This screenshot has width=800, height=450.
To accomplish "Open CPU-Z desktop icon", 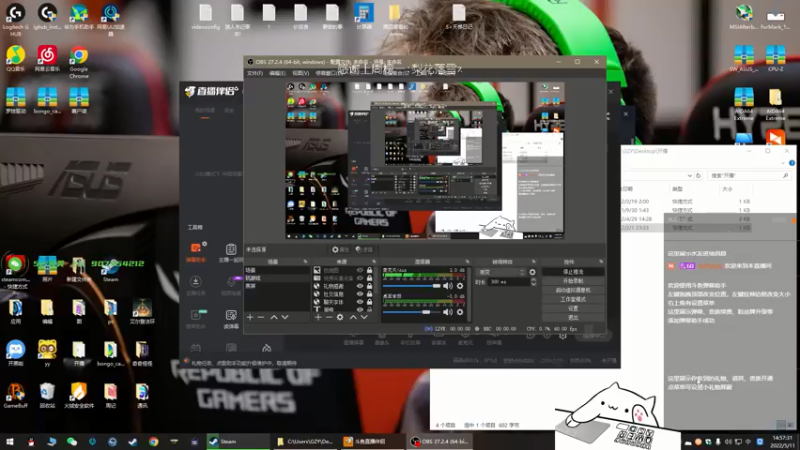I will 776,59.
